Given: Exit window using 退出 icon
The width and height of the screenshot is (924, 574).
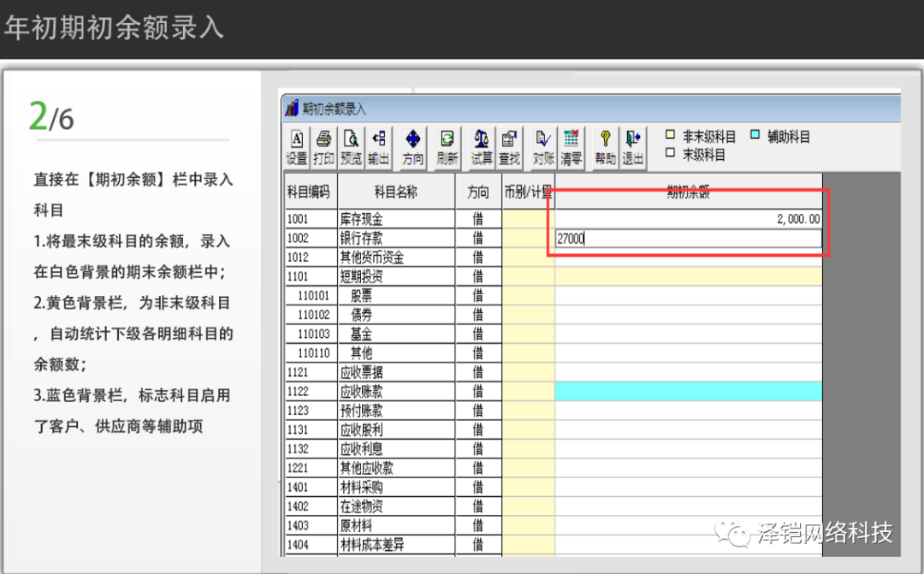Looking at the screenshot, I should point(632,147).
